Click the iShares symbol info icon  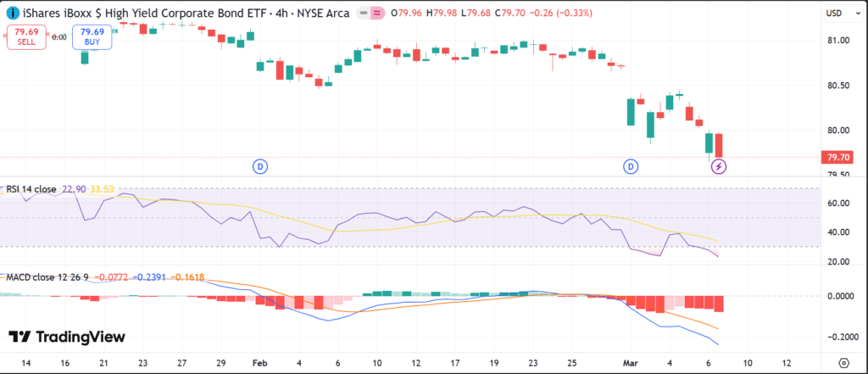[13, 12]
